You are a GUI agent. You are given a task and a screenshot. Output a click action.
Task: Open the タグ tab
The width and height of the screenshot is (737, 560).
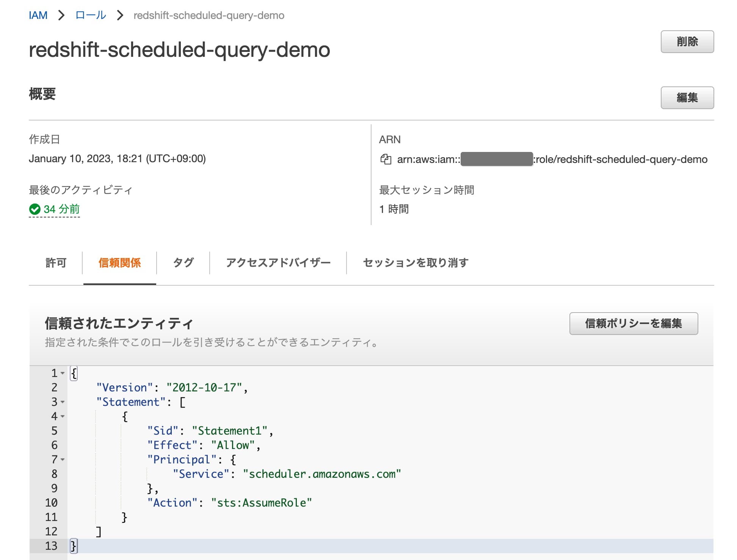183,263
